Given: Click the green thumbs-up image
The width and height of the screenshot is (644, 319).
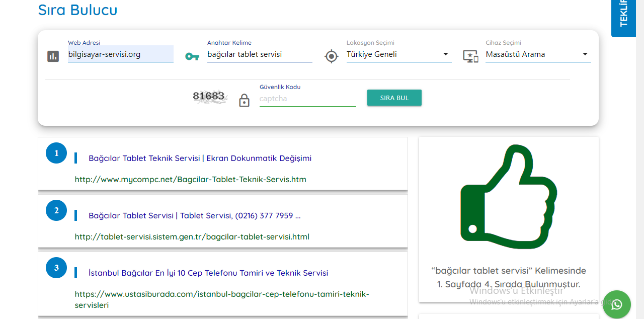Looking at the screenshot, I should [509, 196].
